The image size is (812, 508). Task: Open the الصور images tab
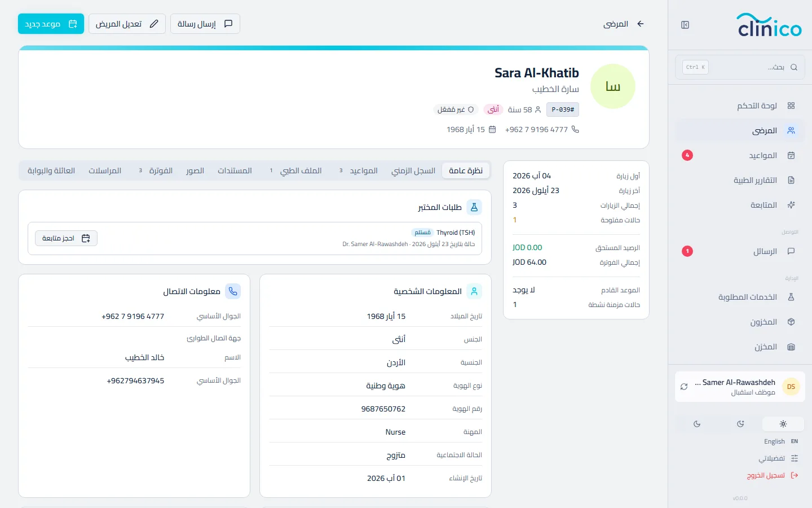click(195, 170)
